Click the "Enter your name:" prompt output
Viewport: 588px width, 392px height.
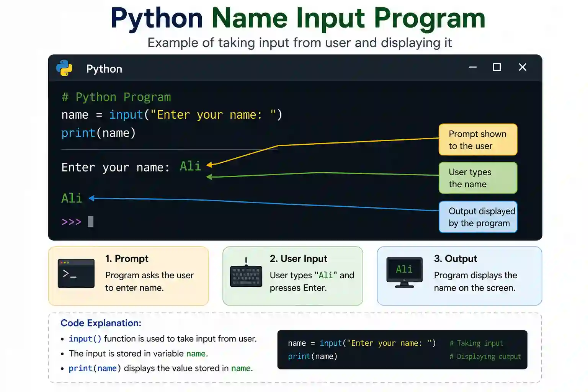pyautogui.click(x=116, y=168)
